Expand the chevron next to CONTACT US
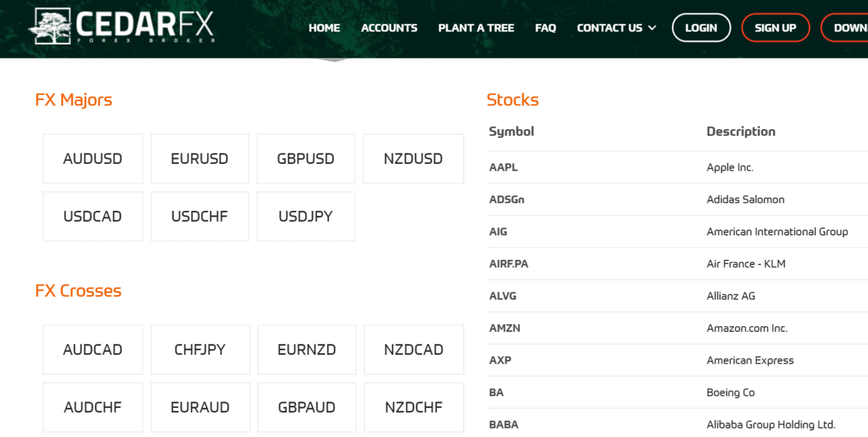This screenshot has width=868, height=437. [x=653, y=28]
